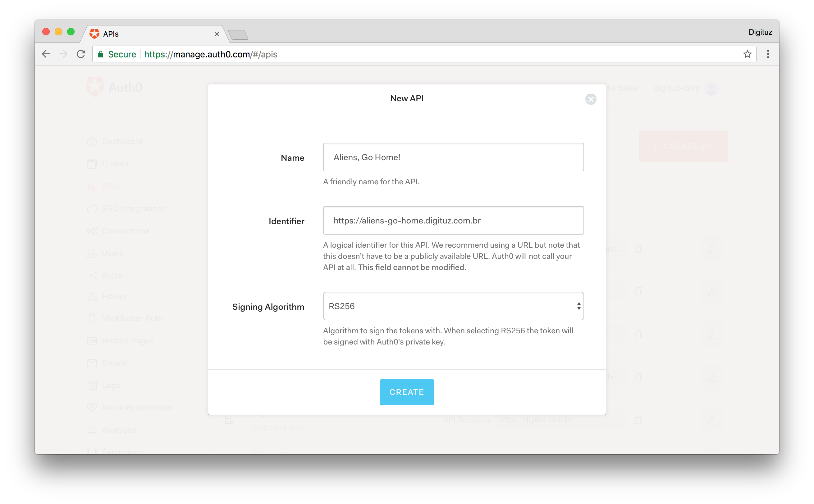The height and width of the screenshot is (504, 814).
Task: Close the New API dialog
Action: point(591,99)
